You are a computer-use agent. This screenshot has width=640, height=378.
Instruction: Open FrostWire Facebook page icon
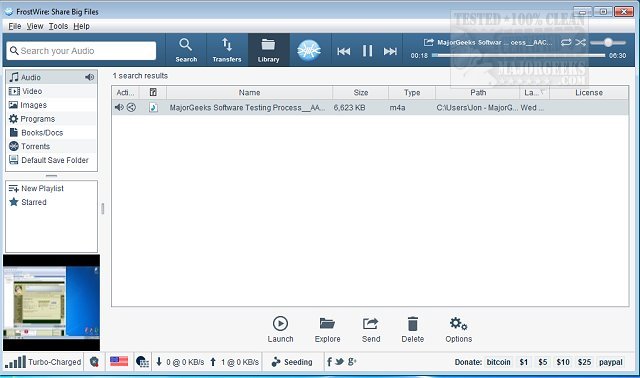329,362
